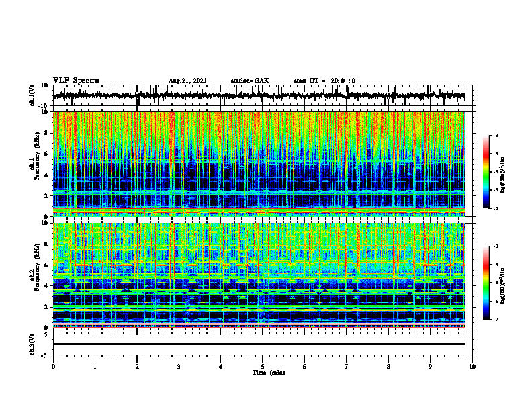Click the "7" tick on the Time axis
532x411 pixels.
pos(347,367)
